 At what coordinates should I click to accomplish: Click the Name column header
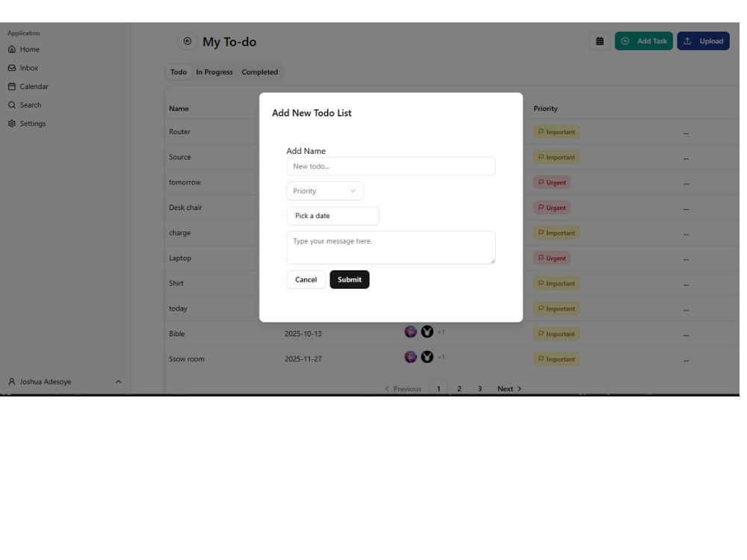pyautogui.click(x=179, y=108)
